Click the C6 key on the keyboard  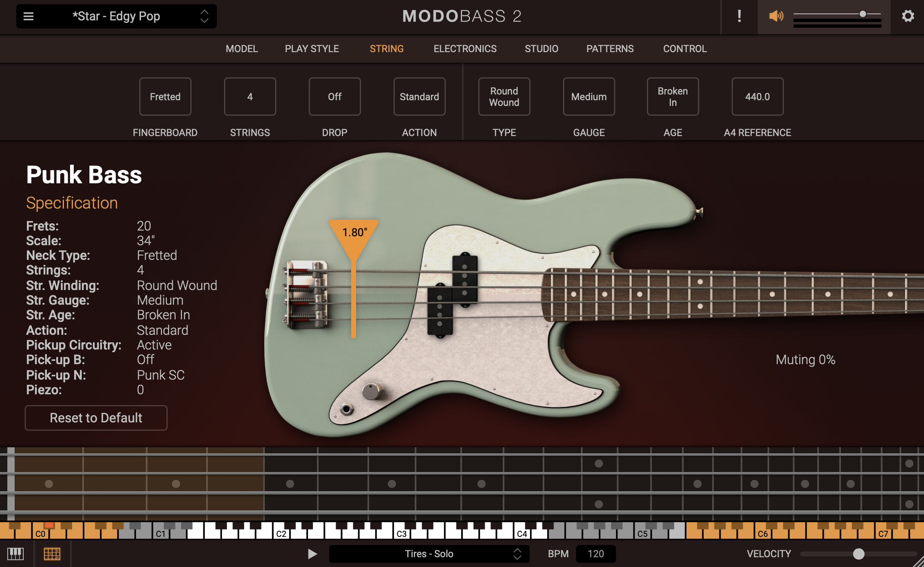tap(763, 533)
